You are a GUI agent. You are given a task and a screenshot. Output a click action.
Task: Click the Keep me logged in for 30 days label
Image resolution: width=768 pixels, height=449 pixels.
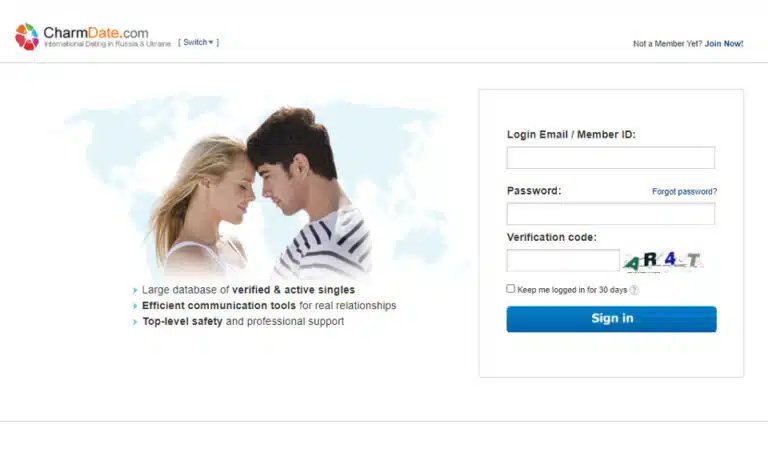point(572,290)
